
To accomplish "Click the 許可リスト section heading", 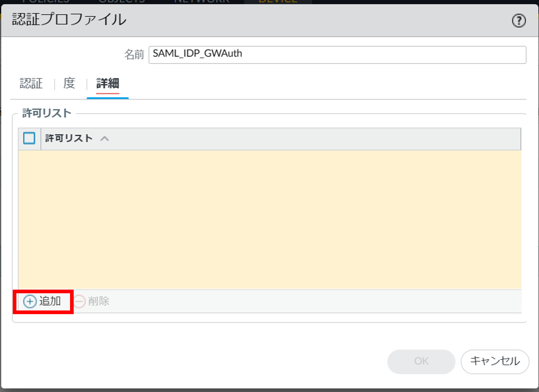I will click(47, 113).
